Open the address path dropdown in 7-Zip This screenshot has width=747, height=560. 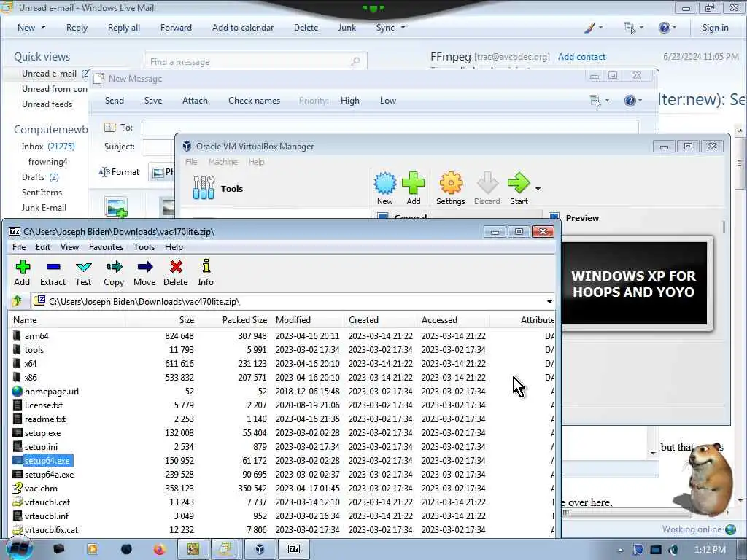549,301
